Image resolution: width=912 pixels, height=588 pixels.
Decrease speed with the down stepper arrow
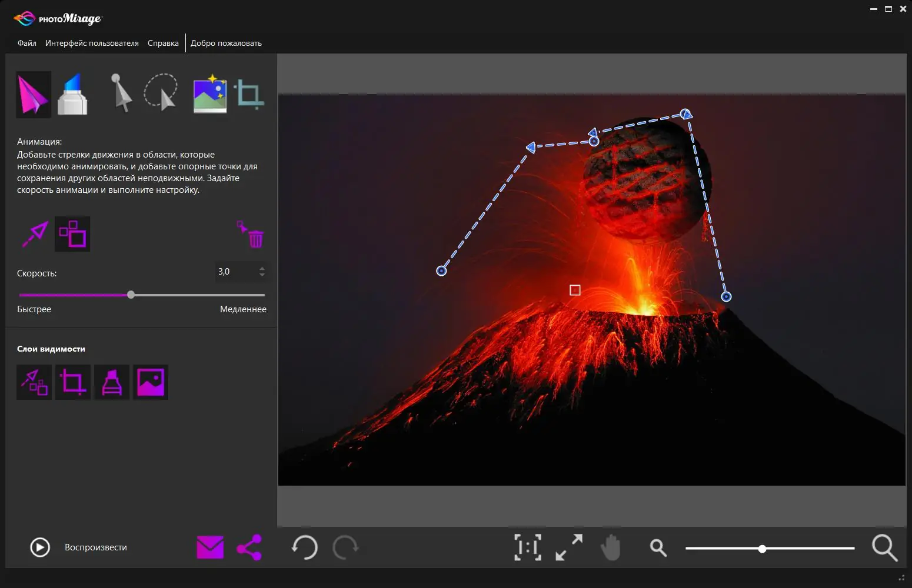pos(262,275)
